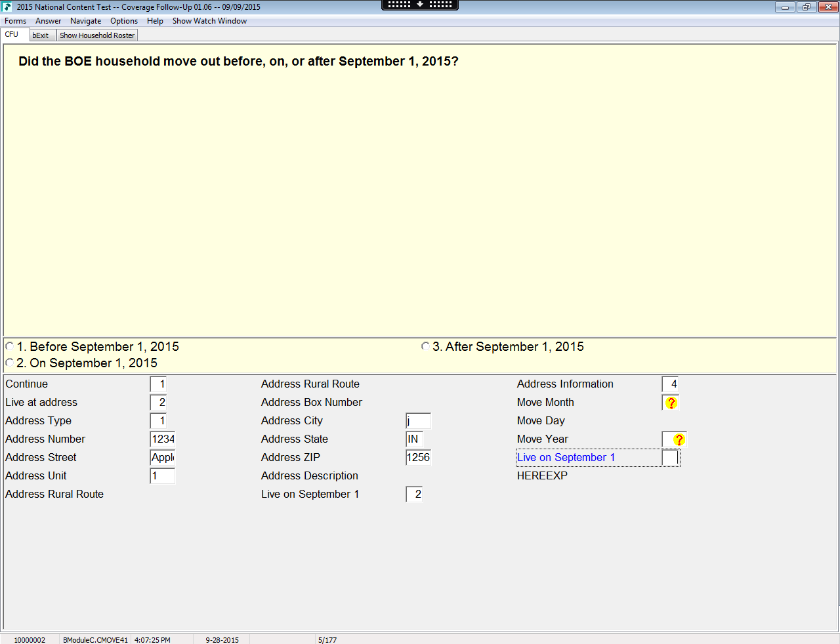Click the Live on September 1 field containing 2
The height and width of the screenshot is (644, 840).
coord(414,494)
